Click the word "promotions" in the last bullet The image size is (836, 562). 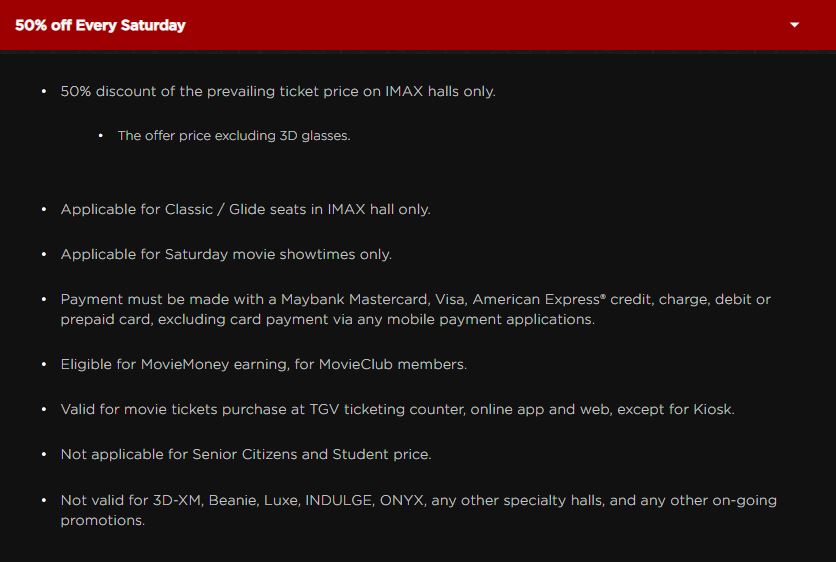pyautogui.click(x=102, y=520)
